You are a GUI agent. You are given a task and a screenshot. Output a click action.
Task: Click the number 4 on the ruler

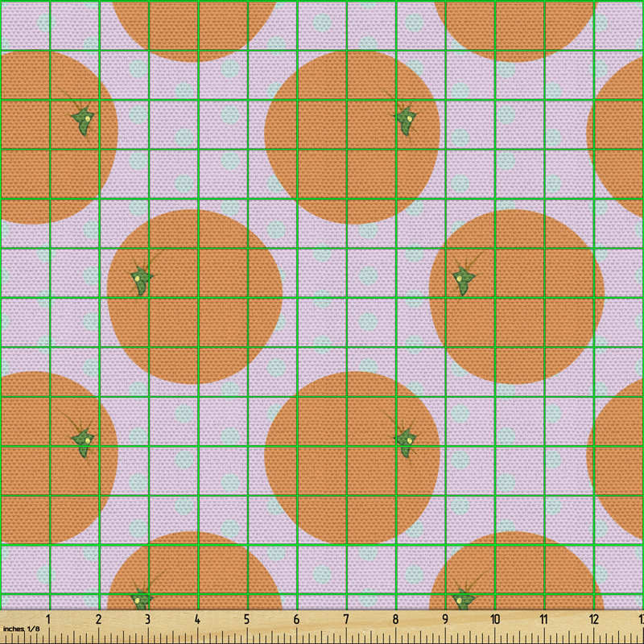pos(197,619)
